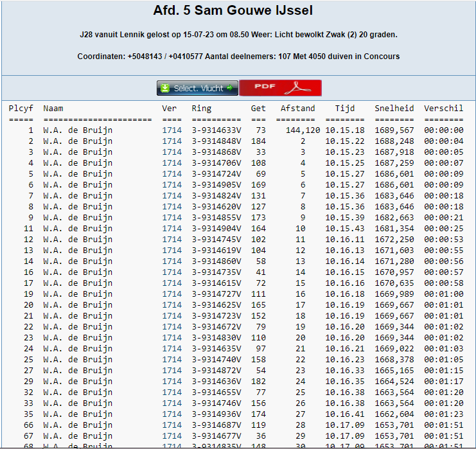This screenshot has width=476, height=449.
Task: Click the Adobe PDF swoosh icon
Action: pyautogui.click(x=297, y=89)
